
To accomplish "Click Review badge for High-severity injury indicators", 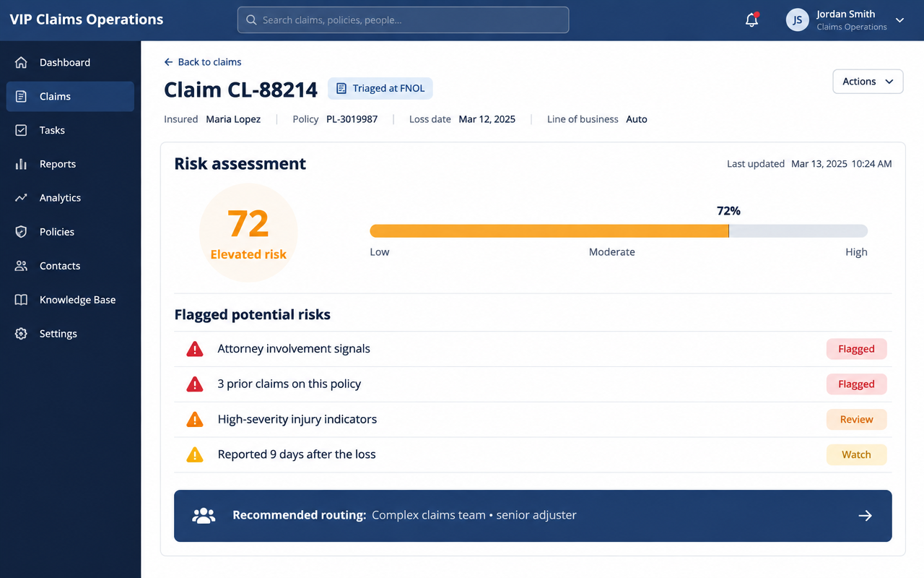I will tap(856, 420).
